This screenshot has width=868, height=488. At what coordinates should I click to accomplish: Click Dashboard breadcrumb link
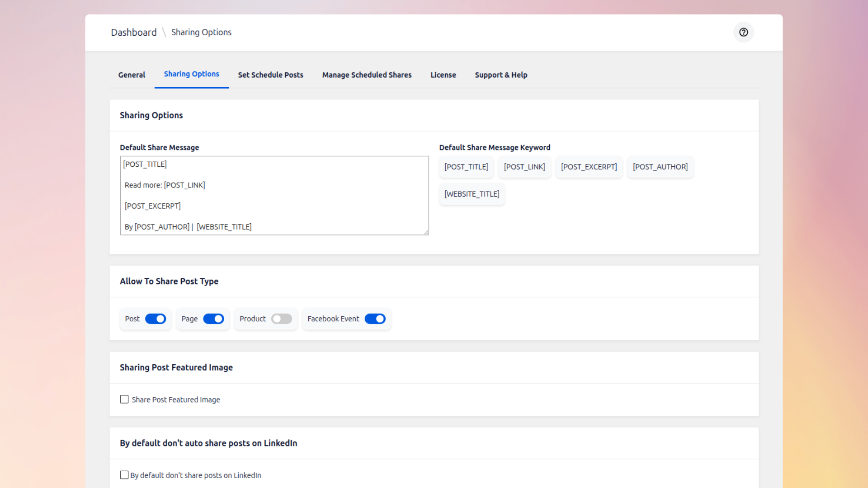[x=134, y=33]
